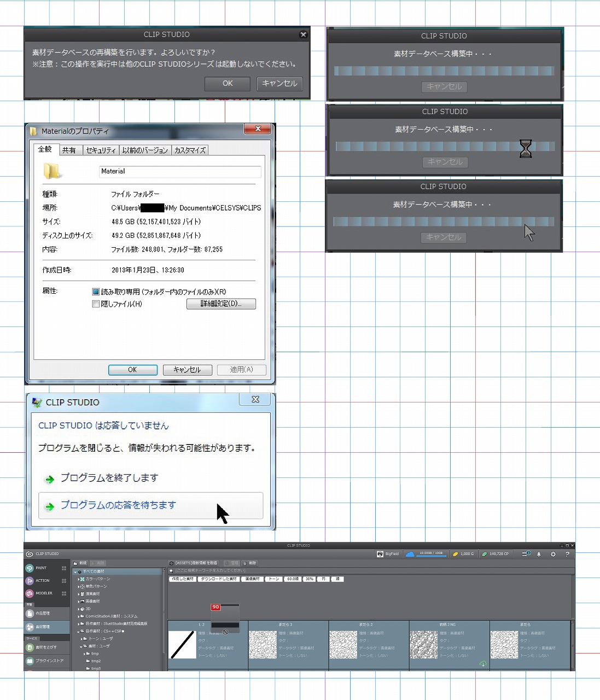Collapse 自作素材:CS⇒+CSP tree node

(x=78, y=631)
